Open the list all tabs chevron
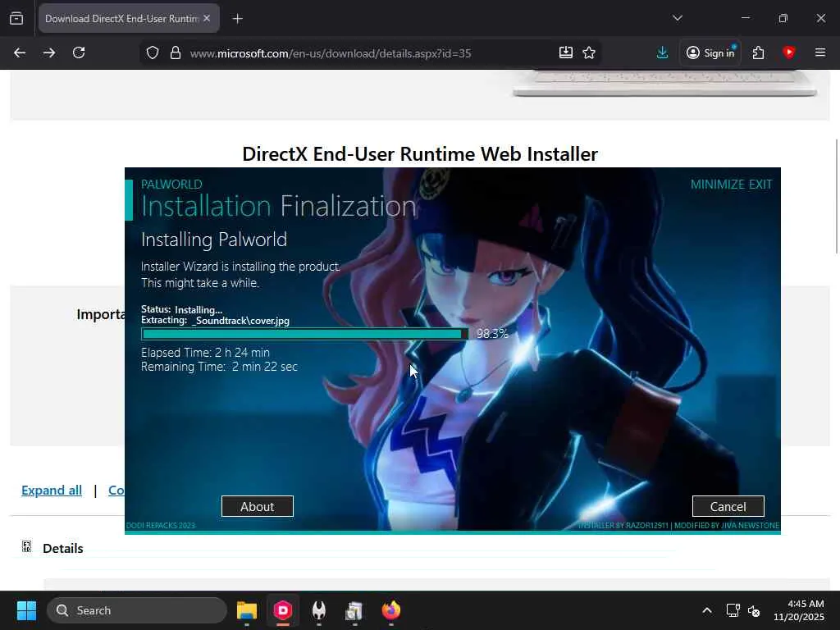The width and height of the screenshot is (840, 630). pyautogui.click(x=677, y=18)
